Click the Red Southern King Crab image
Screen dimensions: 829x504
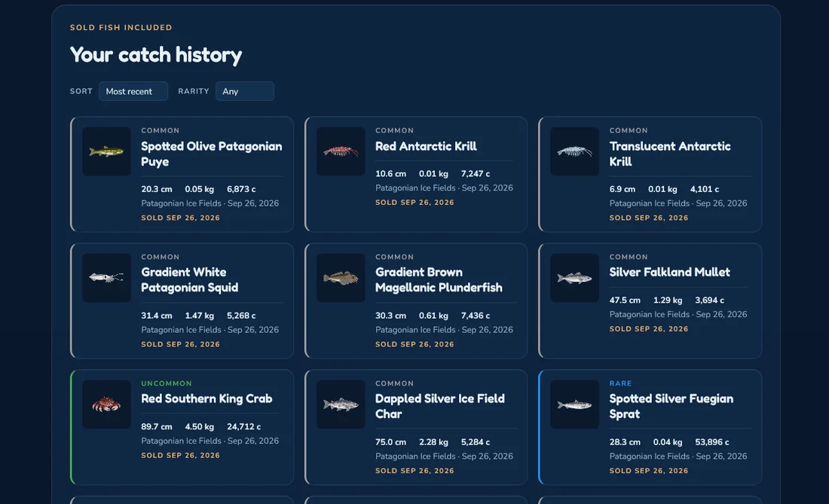click(x=106, y=405)
